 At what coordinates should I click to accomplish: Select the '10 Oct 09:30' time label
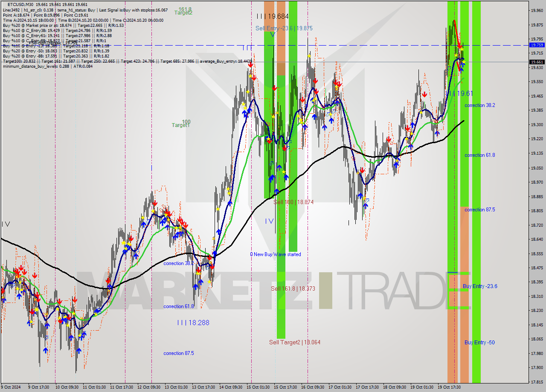point(67,387)
